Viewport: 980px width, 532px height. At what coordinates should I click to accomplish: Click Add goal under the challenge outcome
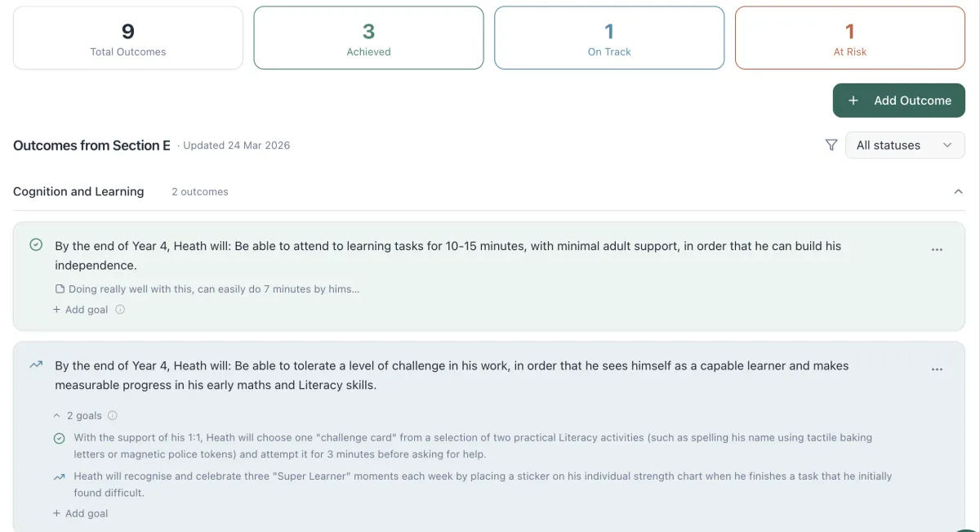pyautogui.click(x=81, y=513)
